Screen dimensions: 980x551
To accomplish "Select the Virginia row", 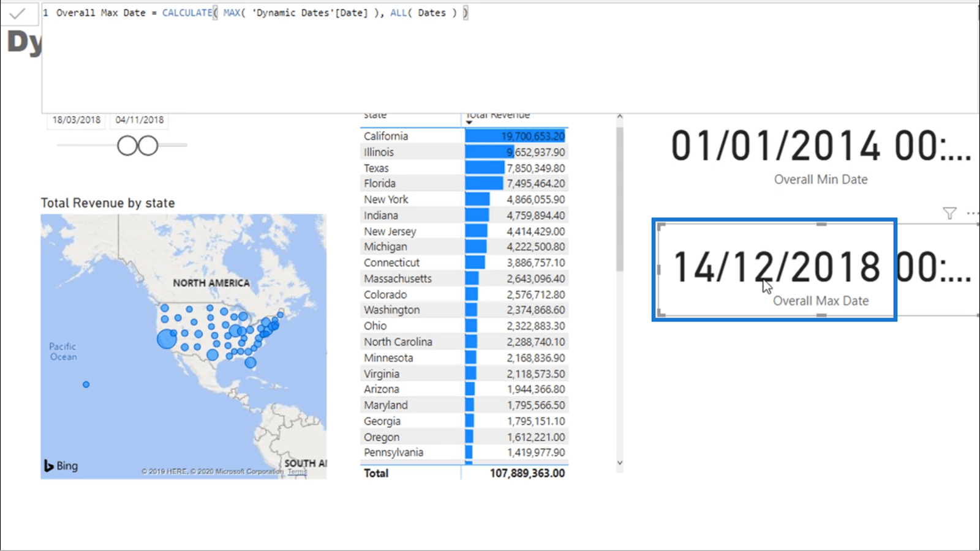I will tap(464, 374).
